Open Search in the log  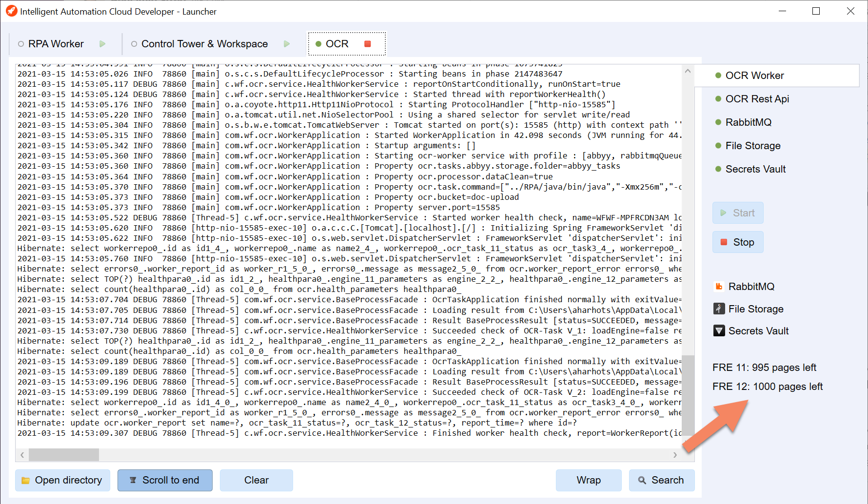[662, 480]
